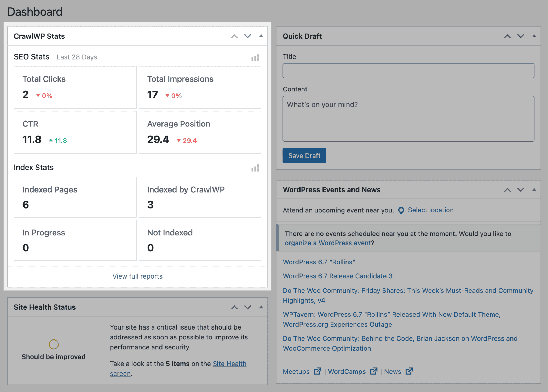The image size is (548, 392).
Task: Open SEO Stats bar chart icon
Action: 255,57
